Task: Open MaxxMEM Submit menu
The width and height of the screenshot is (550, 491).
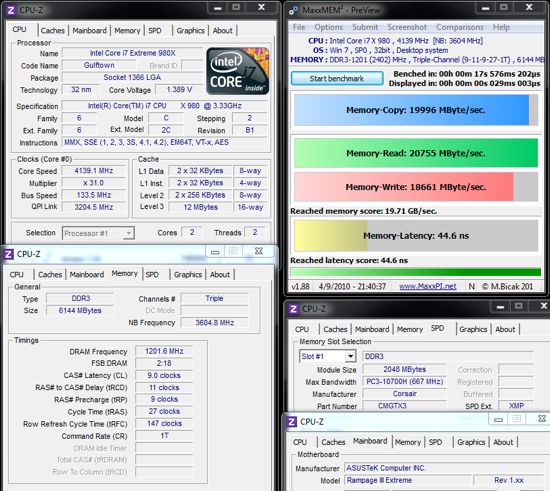Action: tap(365, 27)
